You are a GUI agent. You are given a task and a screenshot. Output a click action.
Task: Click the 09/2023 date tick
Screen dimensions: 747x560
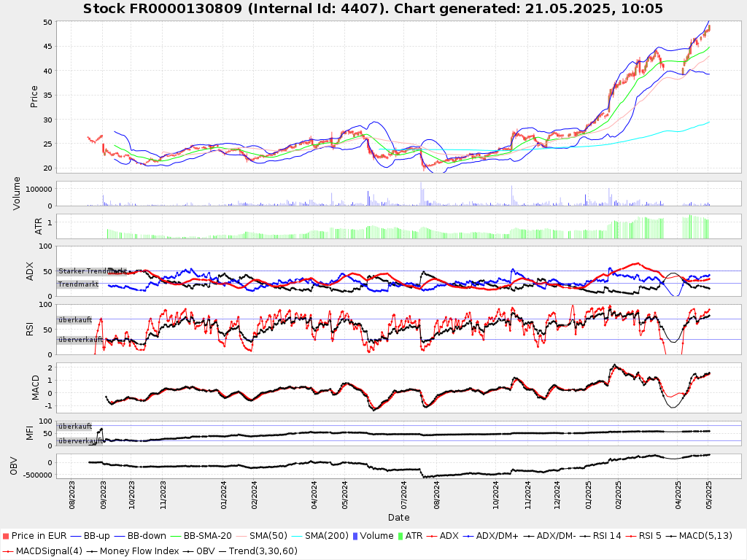(x=103, y=495)
